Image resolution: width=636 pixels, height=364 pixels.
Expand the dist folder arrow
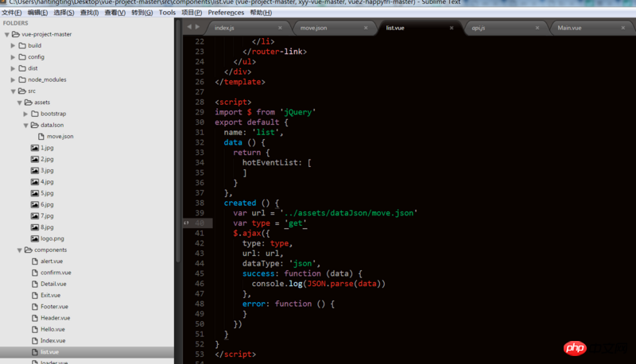point(13,68)
